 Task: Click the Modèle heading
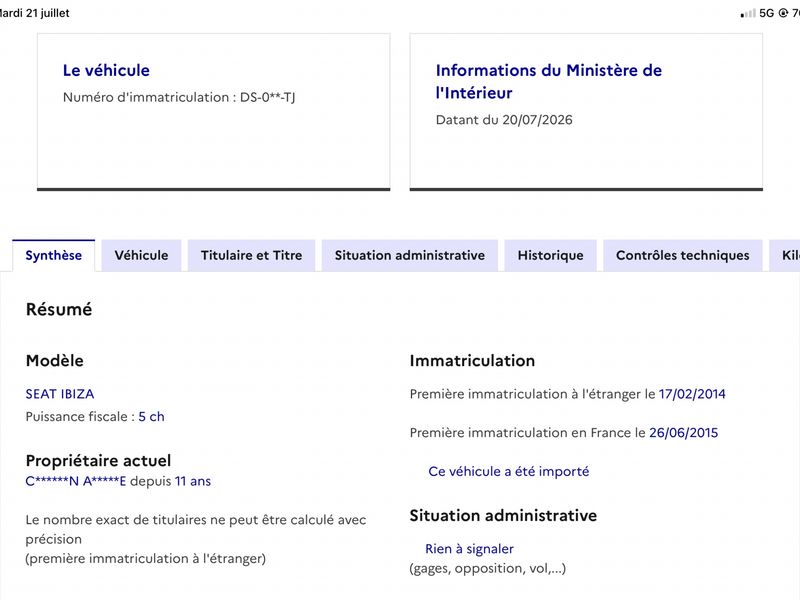[x=55, y=361]
